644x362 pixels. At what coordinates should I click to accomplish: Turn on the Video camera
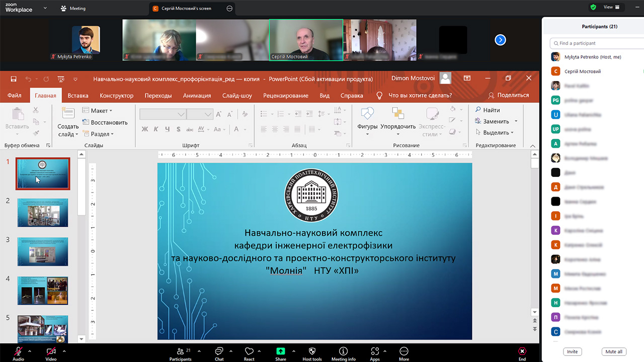[51, 351]
